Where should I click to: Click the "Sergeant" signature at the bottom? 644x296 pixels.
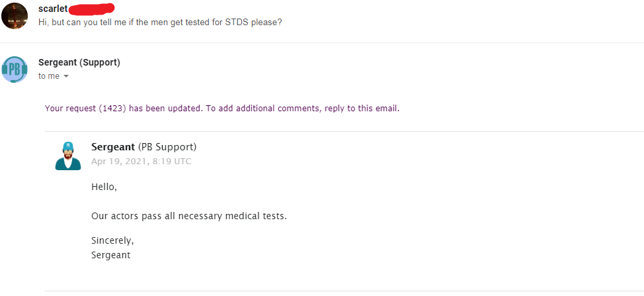[110, 254]
